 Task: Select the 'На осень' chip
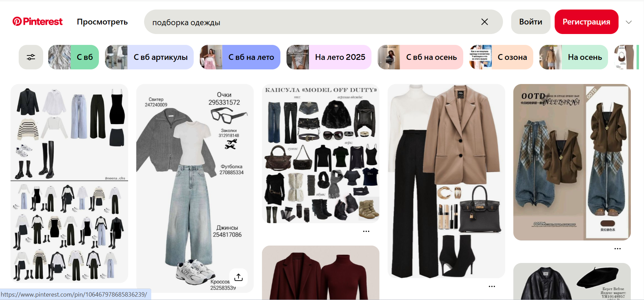(x=573, y=57)
